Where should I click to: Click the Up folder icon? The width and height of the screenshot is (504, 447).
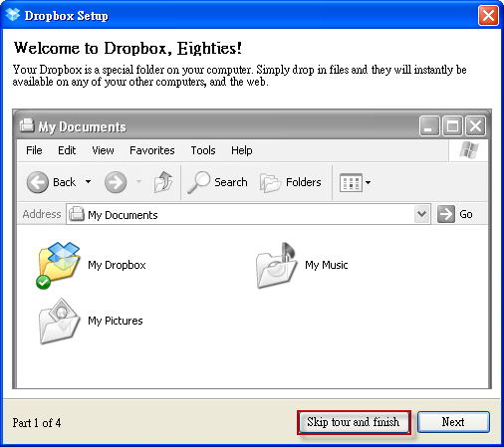coord(163,182)
